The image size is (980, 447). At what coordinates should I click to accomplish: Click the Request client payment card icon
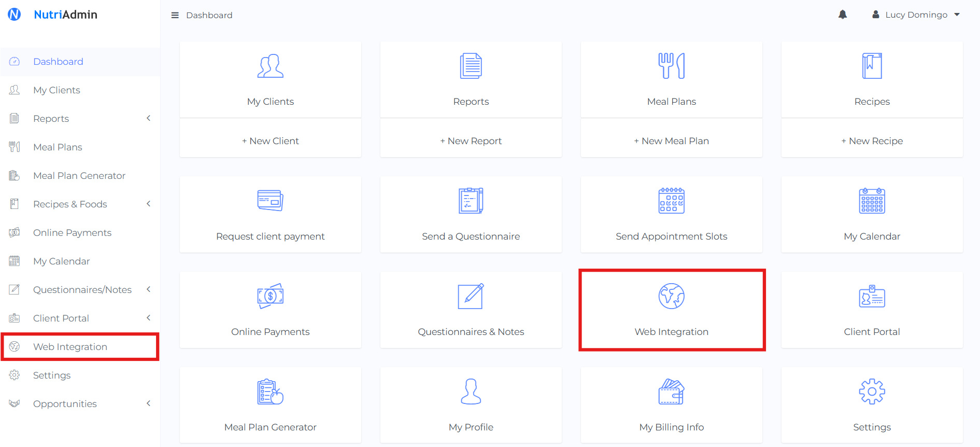(271, 201)
